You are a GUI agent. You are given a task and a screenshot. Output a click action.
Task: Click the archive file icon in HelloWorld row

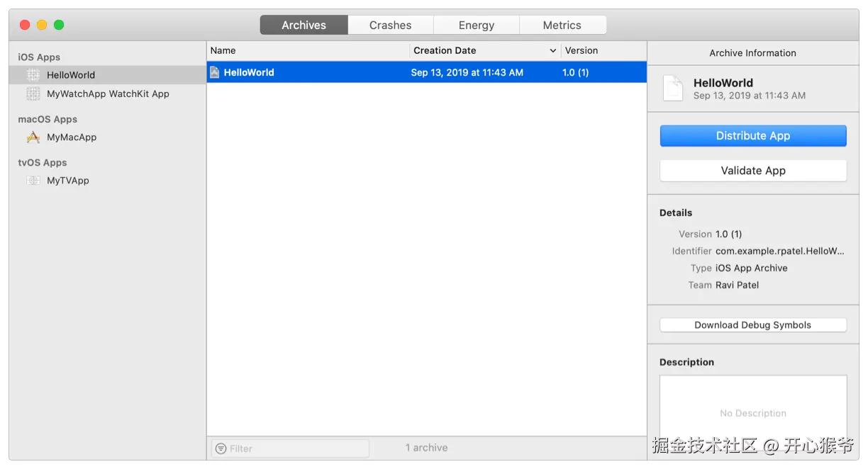[215, 72]
